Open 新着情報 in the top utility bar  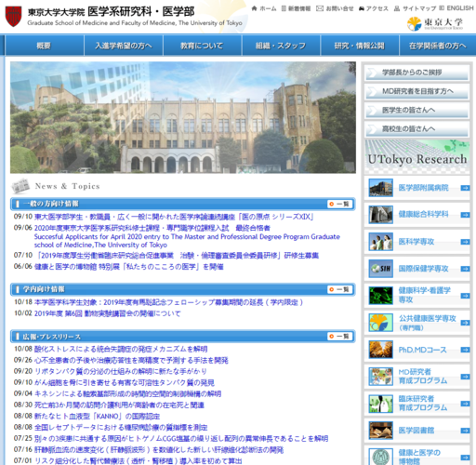tap(296, 8)
